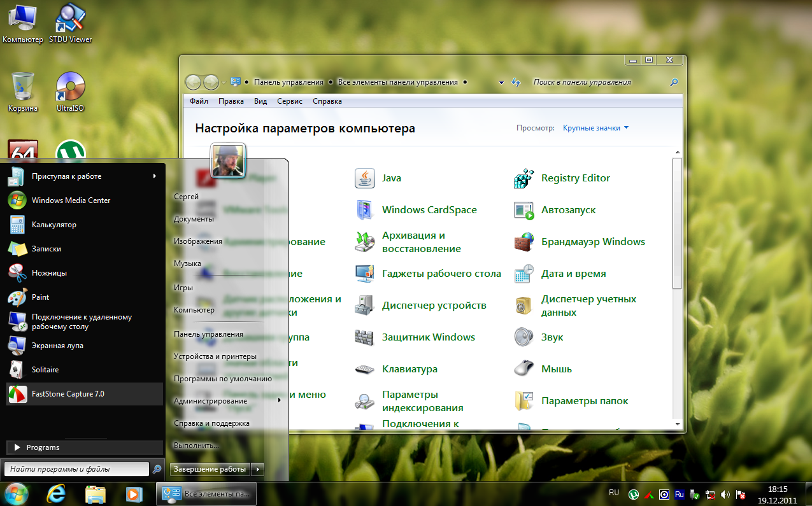
Task: Open Windows Explorer from the taskbar
Action: tap(96, 493)
